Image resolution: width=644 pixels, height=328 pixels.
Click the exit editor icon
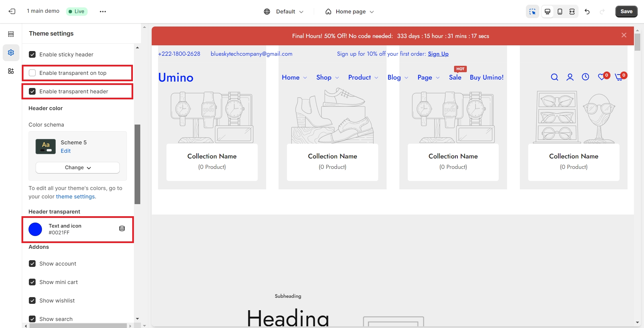click(12, 11)
